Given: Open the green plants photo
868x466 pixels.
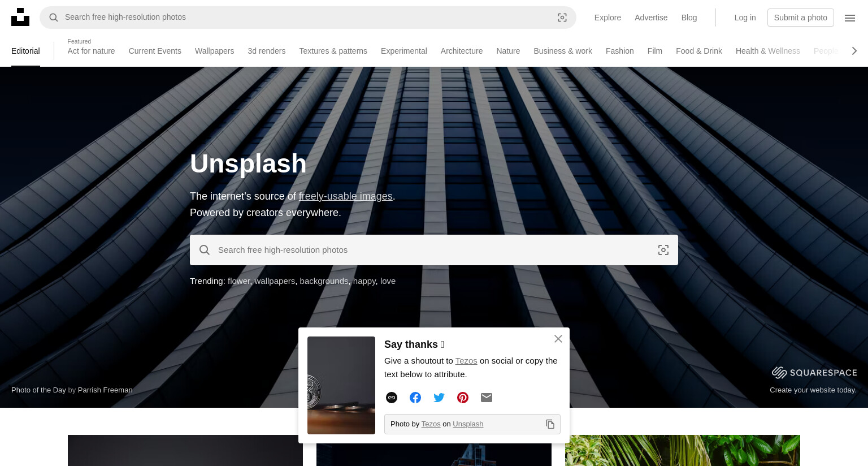Looking at the screenshot, I should click(x=683, y=450).
